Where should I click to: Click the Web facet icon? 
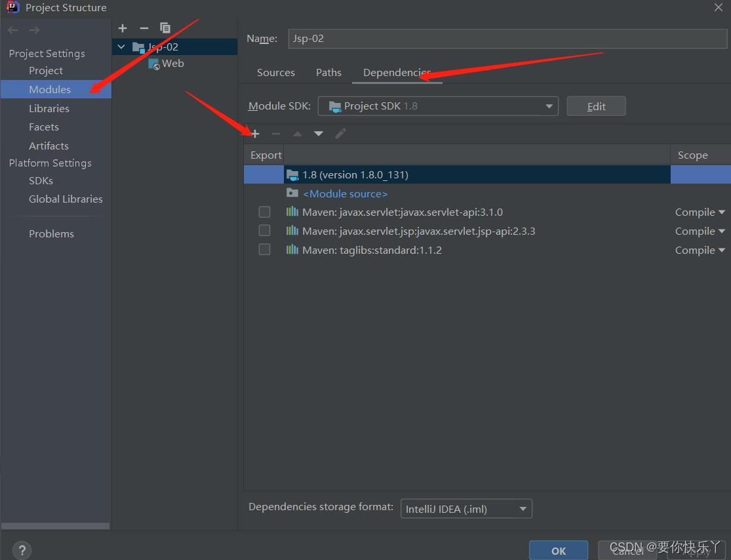[x=154, y=64]
